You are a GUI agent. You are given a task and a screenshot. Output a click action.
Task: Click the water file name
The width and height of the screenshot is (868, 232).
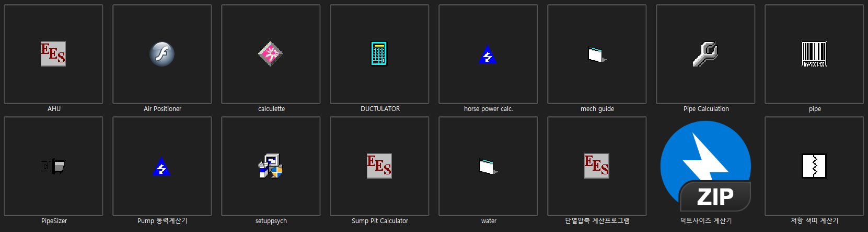point(489,221)
